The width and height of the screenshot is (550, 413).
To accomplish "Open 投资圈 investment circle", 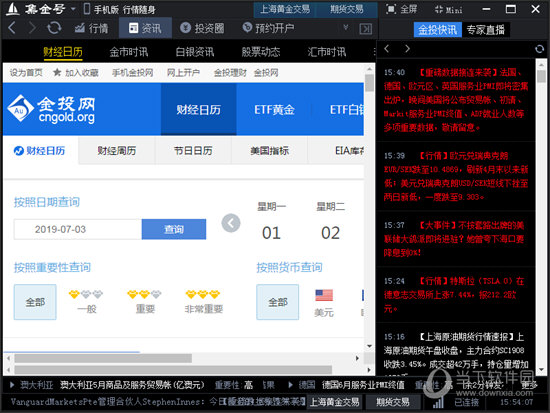I will [202, 28].
